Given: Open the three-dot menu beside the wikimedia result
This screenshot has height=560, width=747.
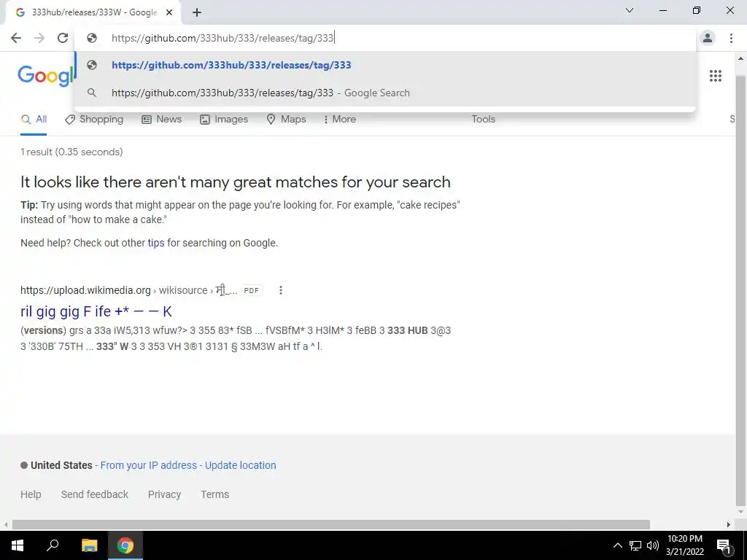Looking at the screenshot, I should click(281, 290).
